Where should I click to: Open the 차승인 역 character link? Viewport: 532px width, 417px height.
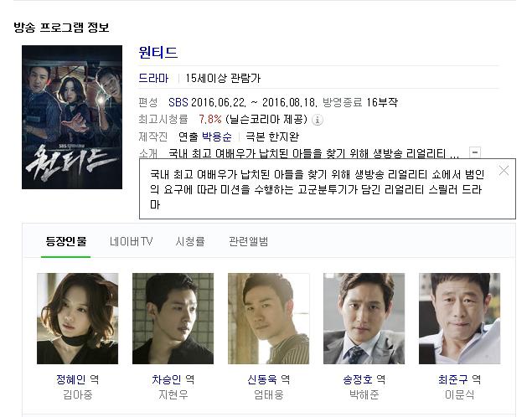point(173,379)
